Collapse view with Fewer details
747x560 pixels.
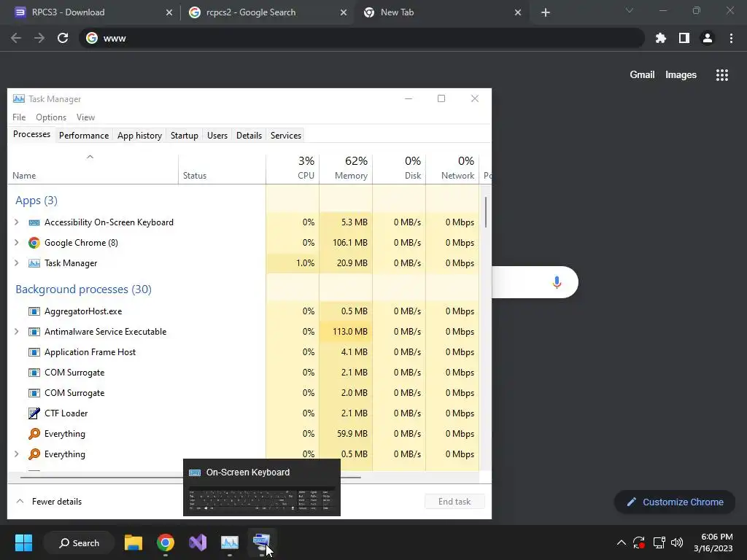(49, 502)
